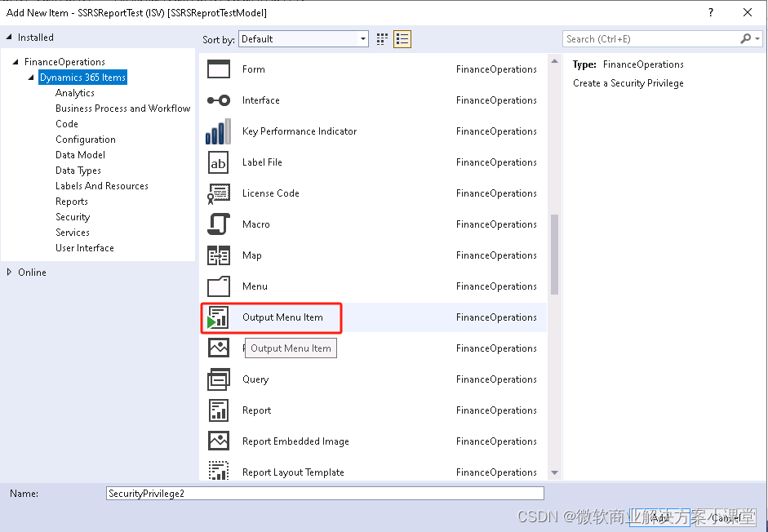Choose the Interface template
Image resolution: width=768 pixels, height=532 pixels.
pos(373,100)
